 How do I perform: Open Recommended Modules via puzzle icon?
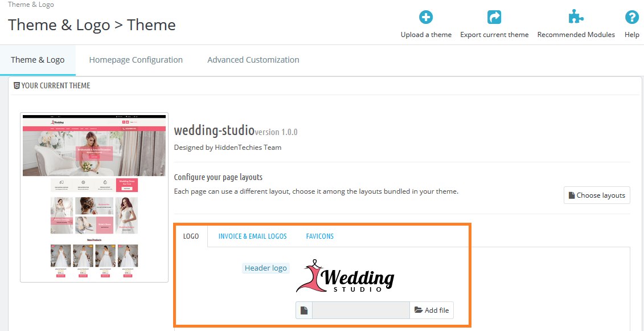pos(576,17)
